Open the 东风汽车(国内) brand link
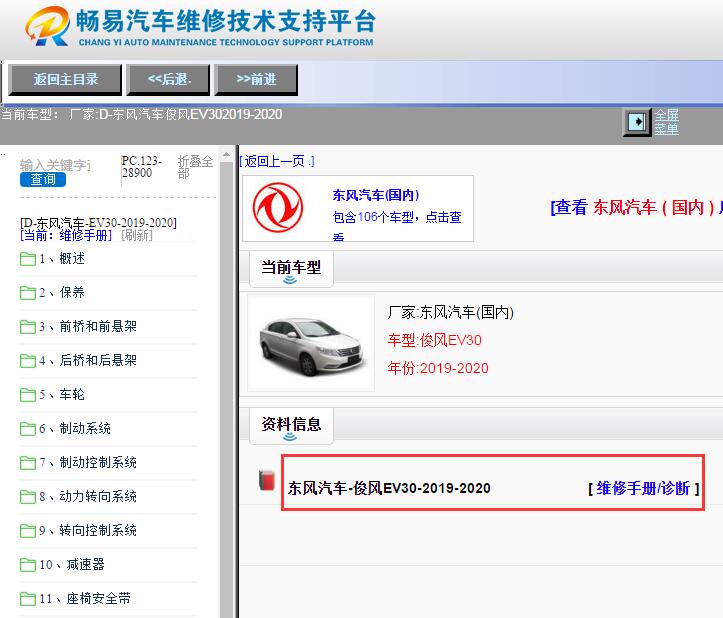723x618 pixels. (376, 195)
